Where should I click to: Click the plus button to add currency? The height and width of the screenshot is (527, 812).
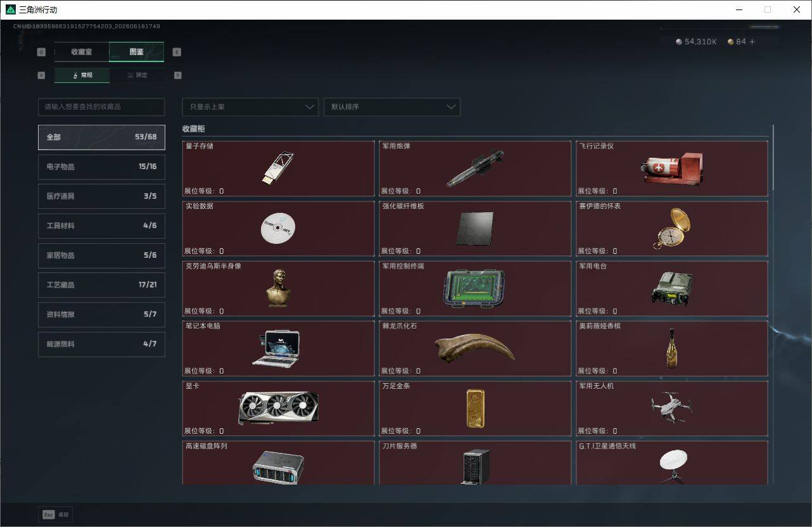point(752,42)
